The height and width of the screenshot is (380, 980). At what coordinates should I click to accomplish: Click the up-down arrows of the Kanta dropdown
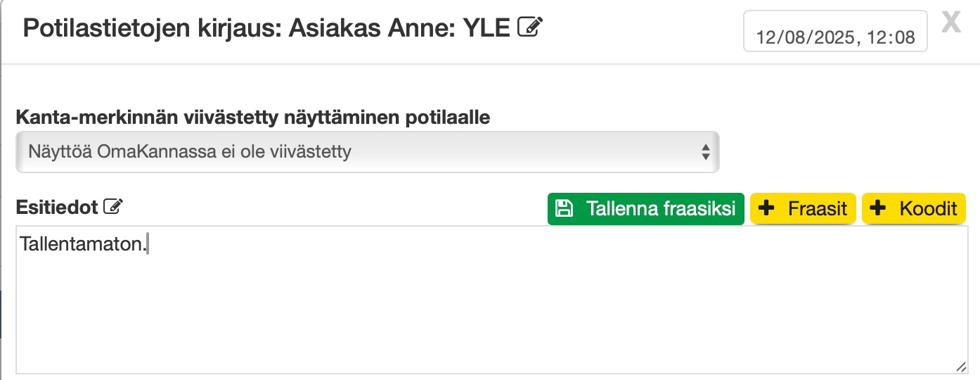(706, 151)
